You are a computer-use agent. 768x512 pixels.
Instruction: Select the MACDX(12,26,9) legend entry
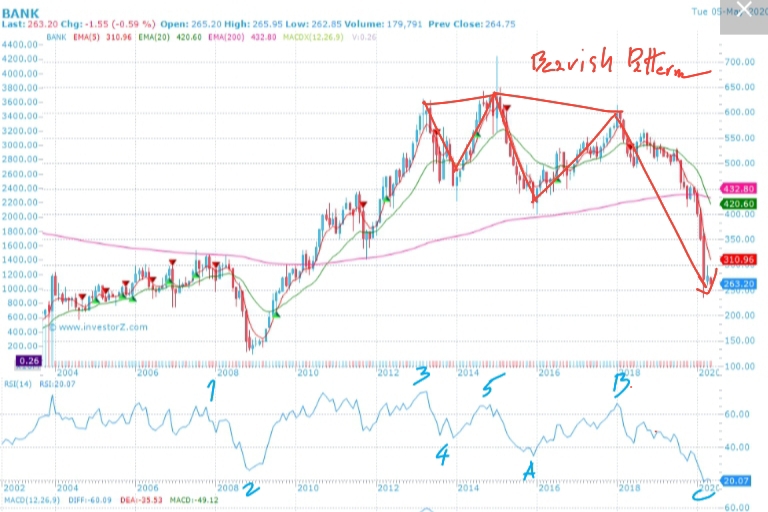coord(313,37)
